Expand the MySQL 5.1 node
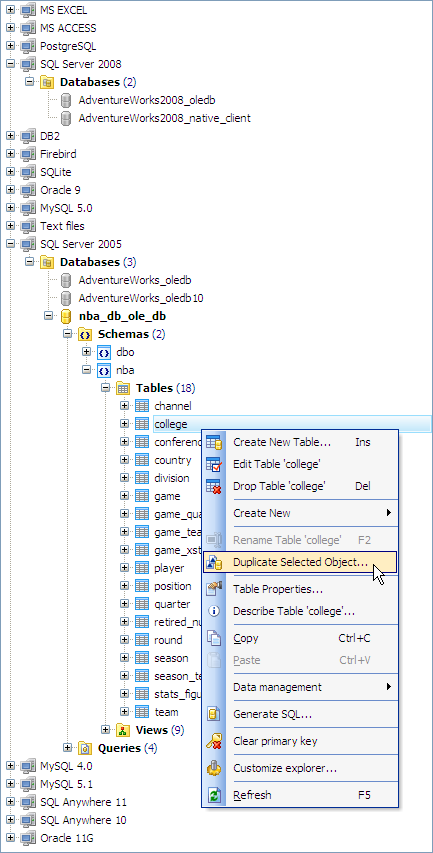Image resolution: width=433 pixels, height=853 pixels. coord(10,784)
